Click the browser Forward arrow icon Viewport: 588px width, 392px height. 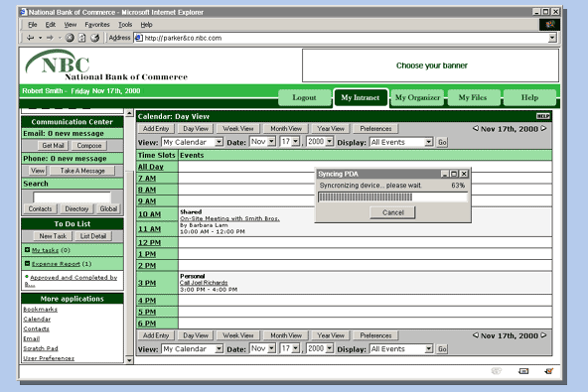[50, 38]
